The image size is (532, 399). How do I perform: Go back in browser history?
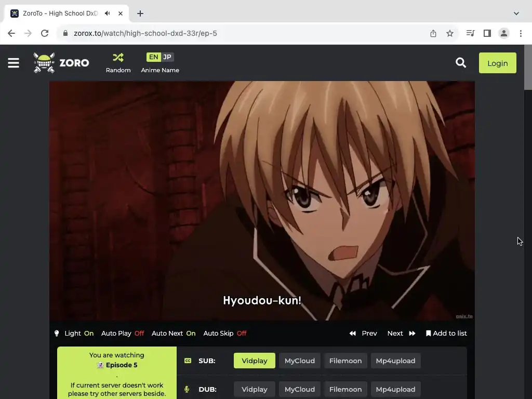[x=11, y=33]
